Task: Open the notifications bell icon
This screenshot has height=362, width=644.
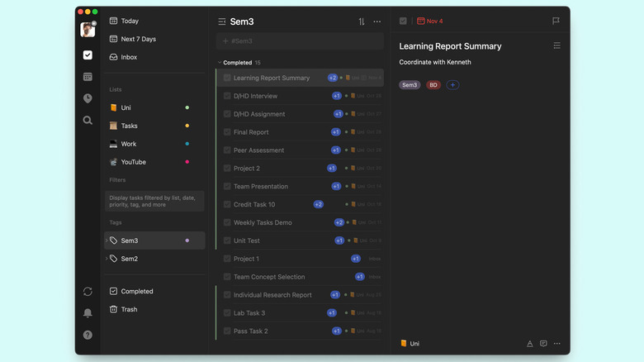Action: tap(88, 313)
